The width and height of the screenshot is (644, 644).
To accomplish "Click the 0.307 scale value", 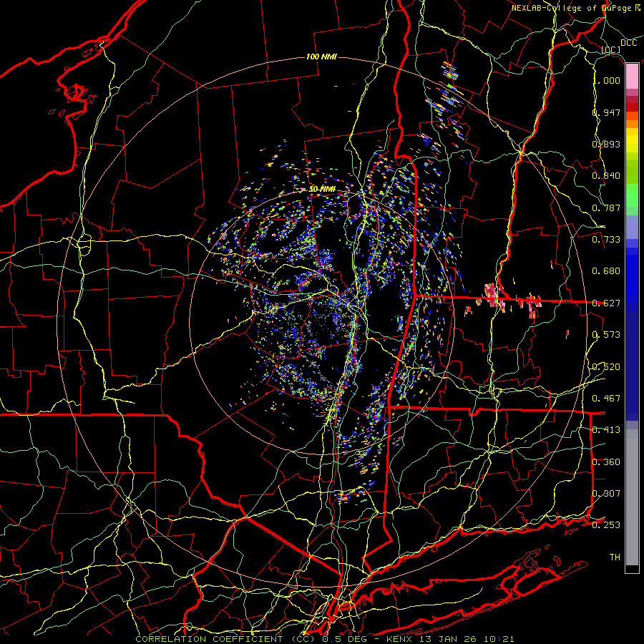I will (606, 494).
